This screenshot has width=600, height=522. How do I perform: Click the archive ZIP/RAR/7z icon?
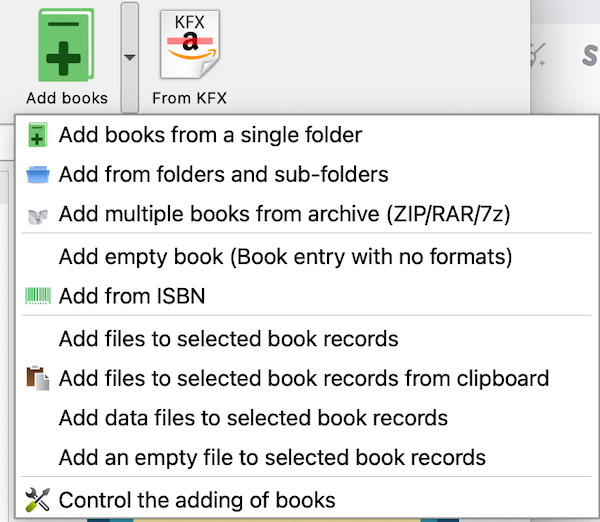(x=38, y=214)
